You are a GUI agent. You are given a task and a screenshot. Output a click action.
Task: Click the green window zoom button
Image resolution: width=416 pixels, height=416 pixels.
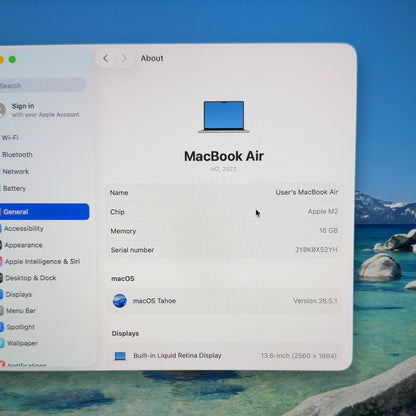[x=12, y=60]
